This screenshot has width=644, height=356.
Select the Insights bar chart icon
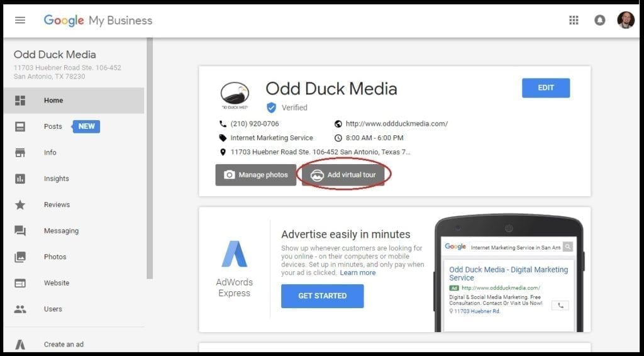[19, 179]
